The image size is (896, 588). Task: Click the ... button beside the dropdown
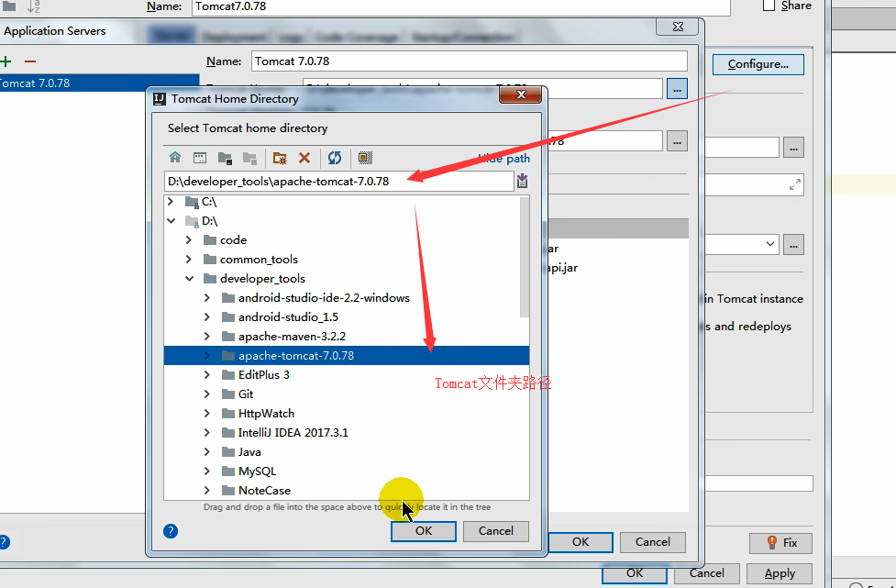coord(793,245)
